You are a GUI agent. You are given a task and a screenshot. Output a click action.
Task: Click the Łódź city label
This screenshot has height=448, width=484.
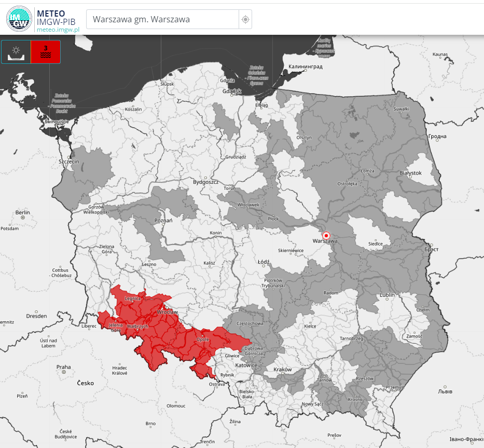tap(264, 262)
